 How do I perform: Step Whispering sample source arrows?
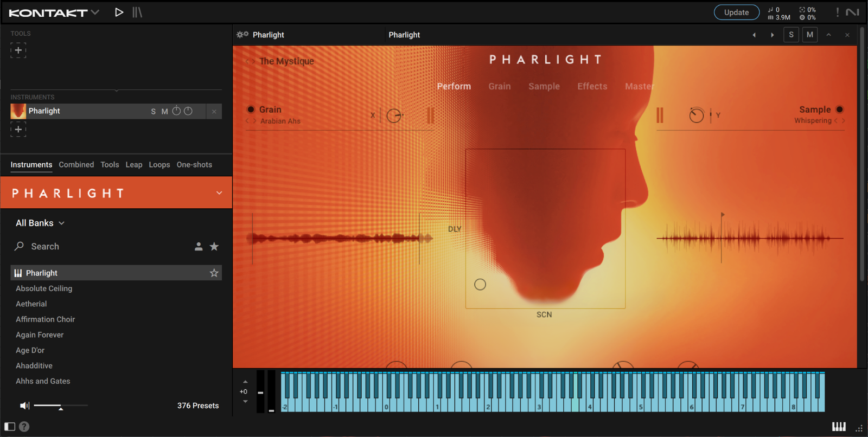[840, 121]
